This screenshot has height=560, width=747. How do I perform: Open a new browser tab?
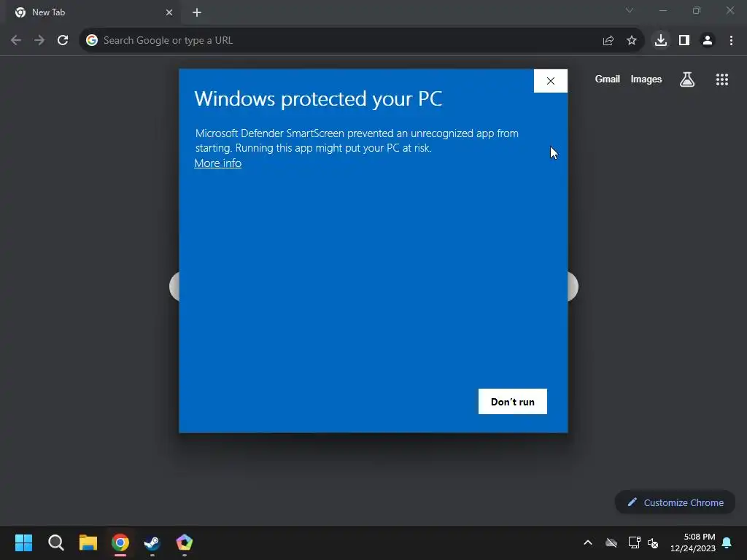tap(197, 12)
